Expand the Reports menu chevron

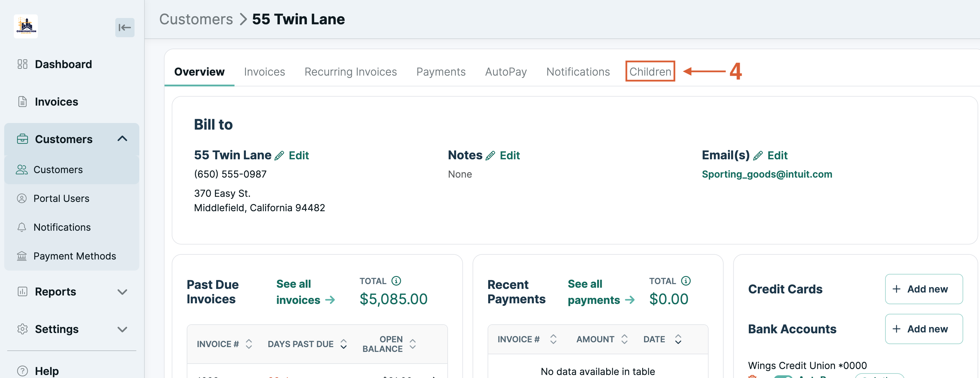click(x=122, y=292)
